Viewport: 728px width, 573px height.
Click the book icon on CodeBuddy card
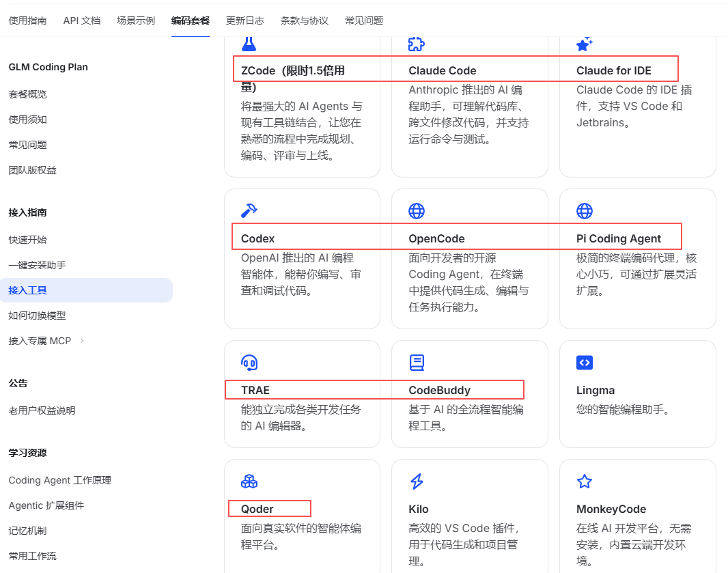[x=417, y=363]
